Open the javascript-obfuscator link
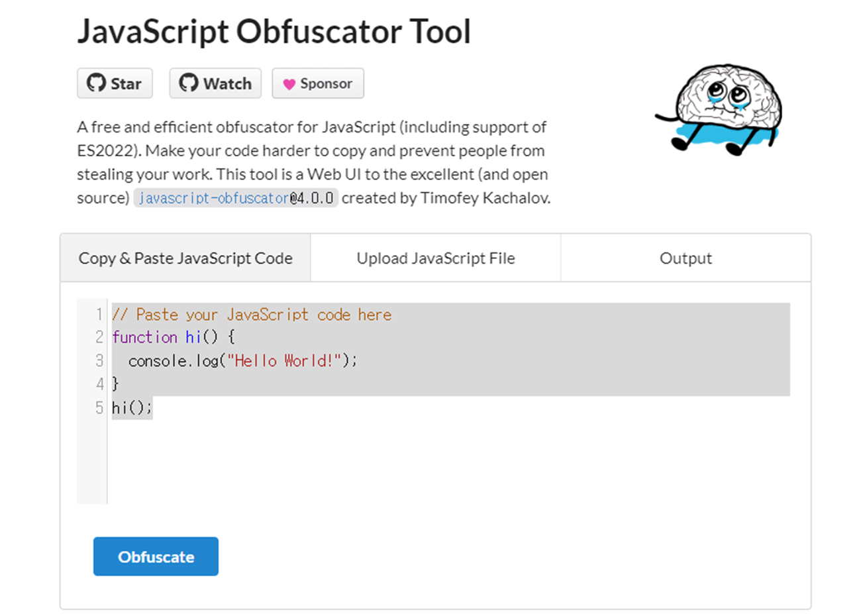This screenshot has width=861, height=616. point(214,198)
